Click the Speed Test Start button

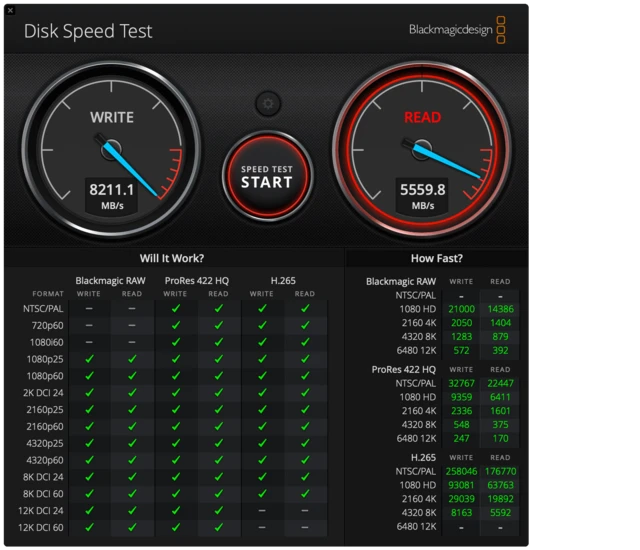point(267,177)
